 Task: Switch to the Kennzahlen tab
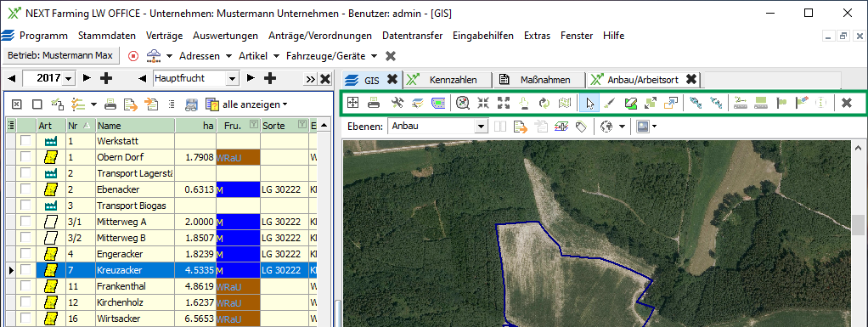coord(448,80)
